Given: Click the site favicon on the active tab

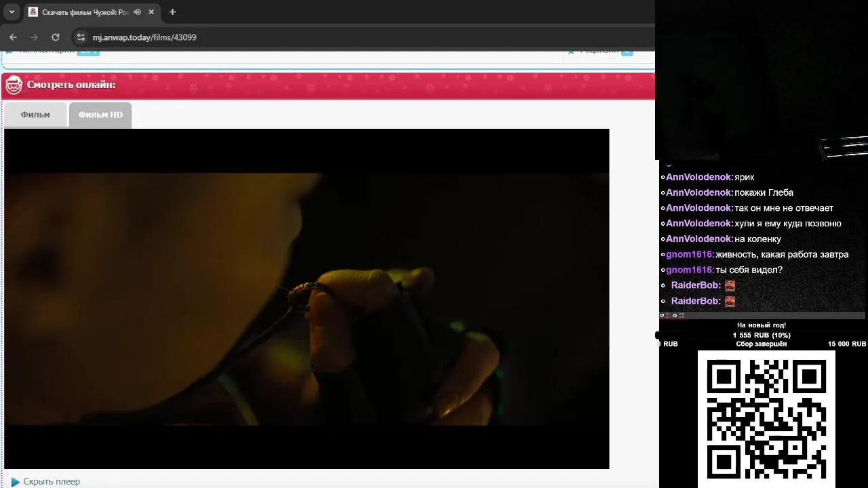Looking at the screenshot, I should [33, 12].
